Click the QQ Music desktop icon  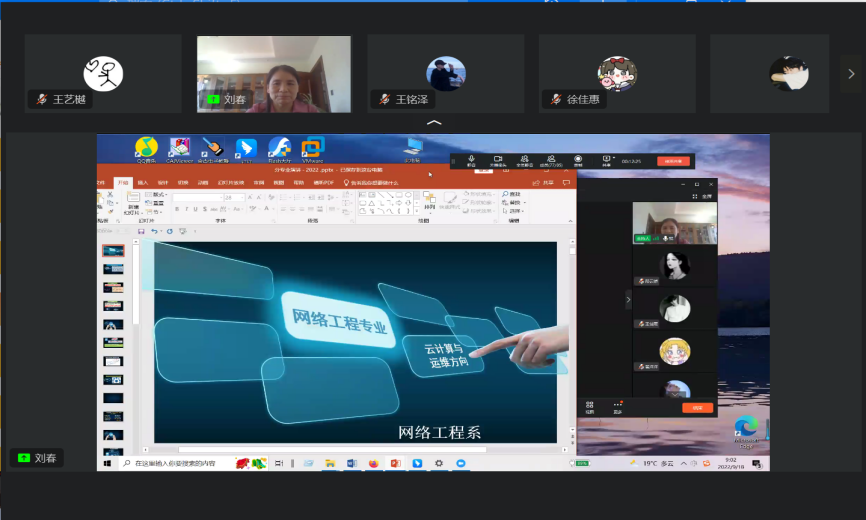(146, 149)
